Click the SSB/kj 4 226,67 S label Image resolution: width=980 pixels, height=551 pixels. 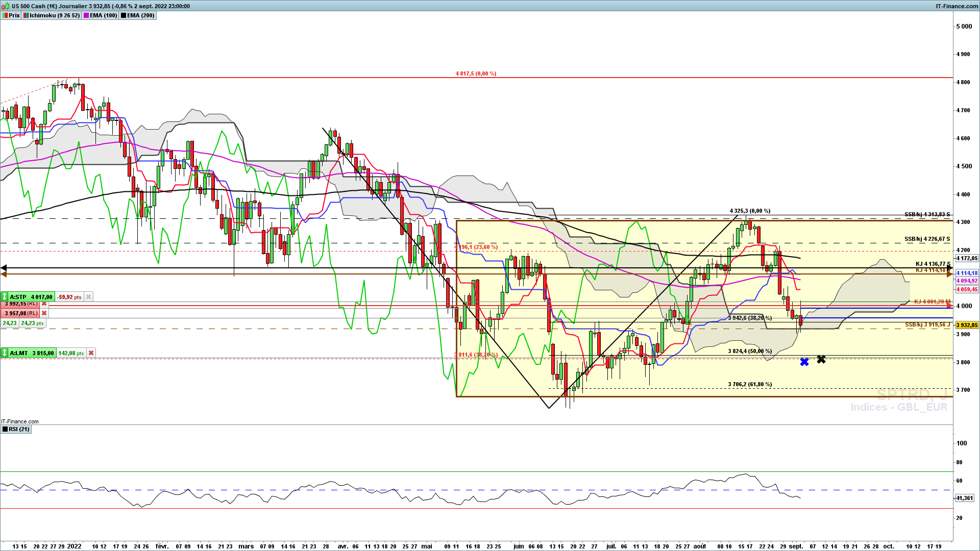[x=927, y=239]
